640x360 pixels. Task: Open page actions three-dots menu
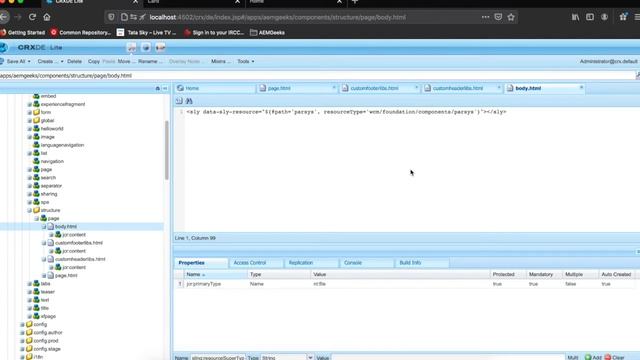pyautogui.click(x=485, y=17)
